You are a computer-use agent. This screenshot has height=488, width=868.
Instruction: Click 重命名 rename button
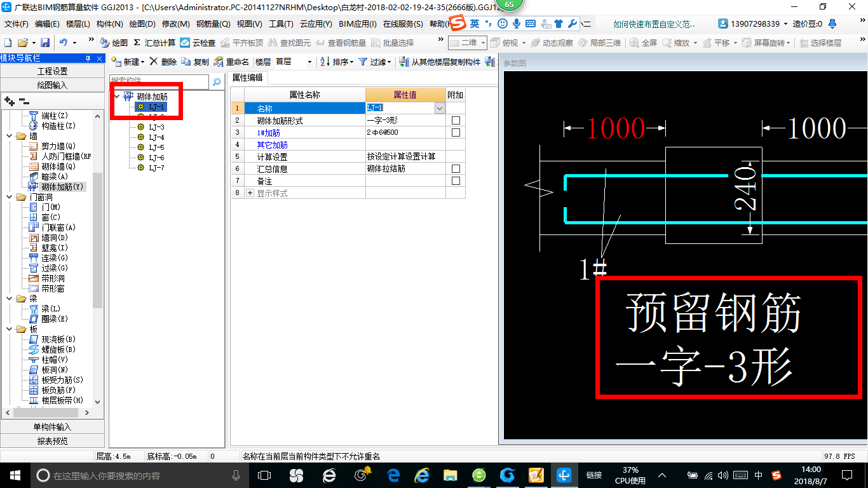(x=231, y=62)
